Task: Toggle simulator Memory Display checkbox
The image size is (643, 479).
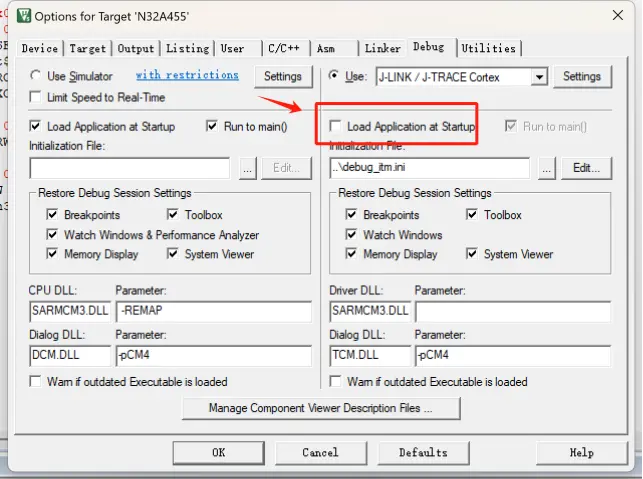Action: pyautogui.click(x=52, y=254)
